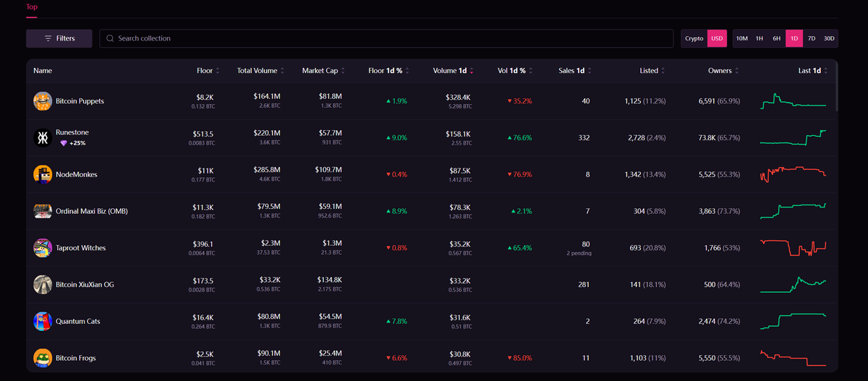
Task: Sort by Volume 1d column
Action: pyautogui.click(x=454, y=71)
